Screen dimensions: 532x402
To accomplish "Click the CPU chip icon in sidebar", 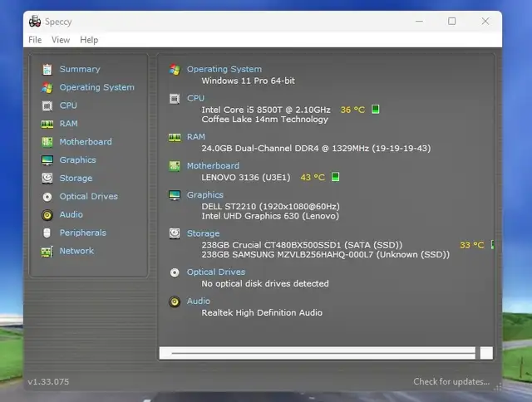I will (x=47, y=105).
